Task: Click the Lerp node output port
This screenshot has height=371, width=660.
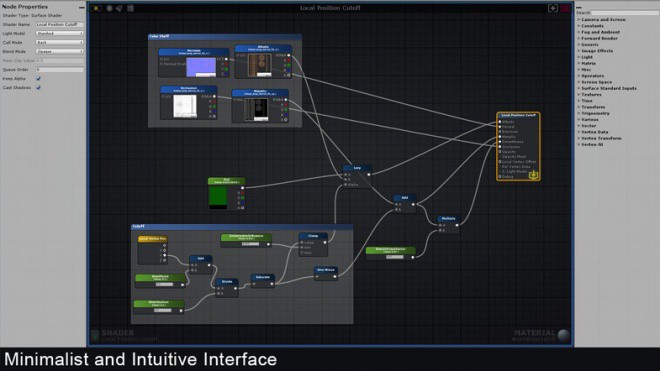Action: (369, 174)
